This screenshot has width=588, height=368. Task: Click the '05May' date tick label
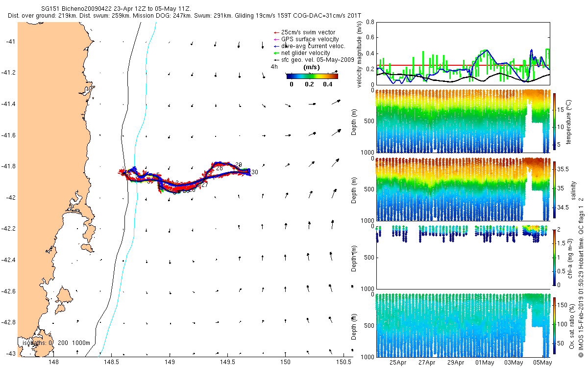point(543,363)
